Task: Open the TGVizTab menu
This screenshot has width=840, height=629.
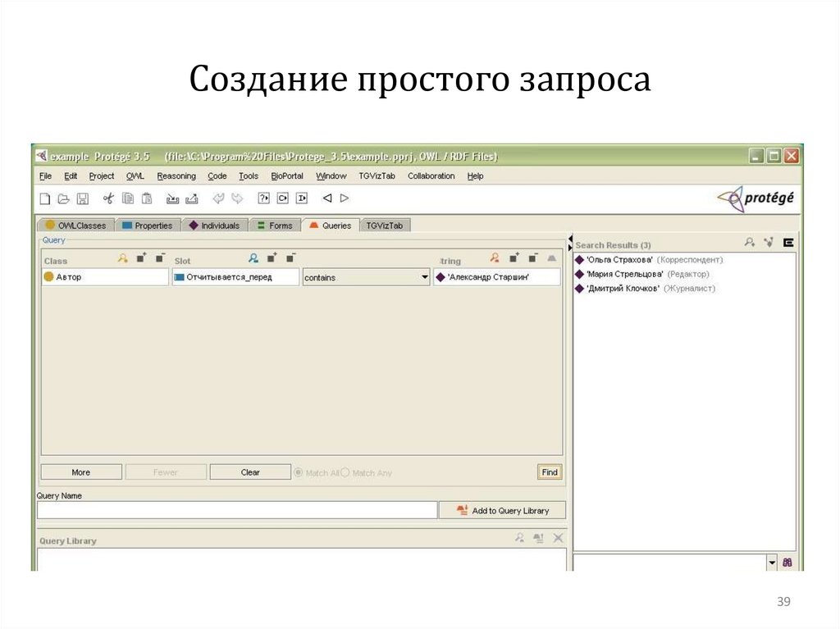Action: (377, 175)
